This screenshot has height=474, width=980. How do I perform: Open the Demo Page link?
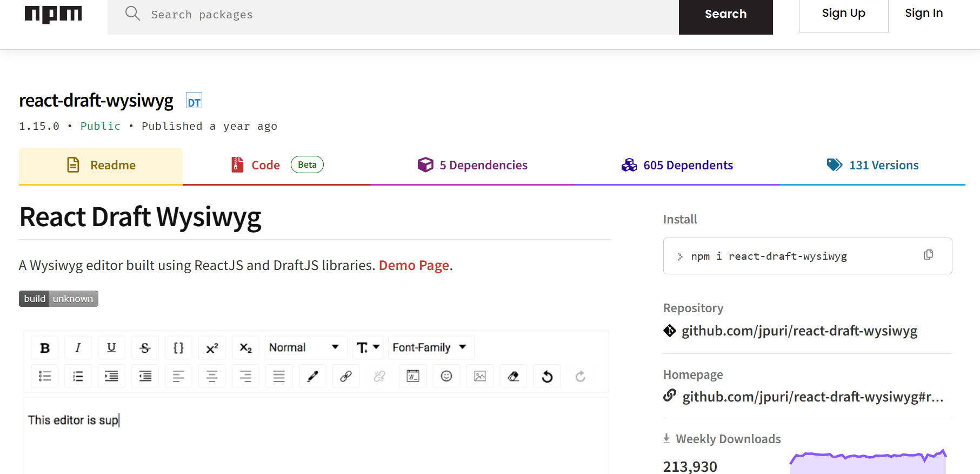tap(414, 265)
